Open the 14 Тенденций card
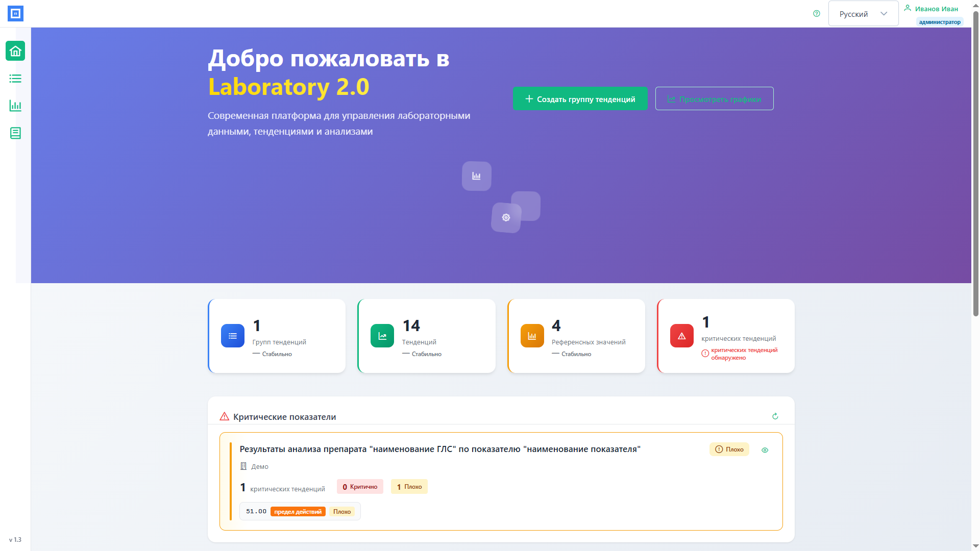This screenshot has width=980, height=551. pos(426,336)
